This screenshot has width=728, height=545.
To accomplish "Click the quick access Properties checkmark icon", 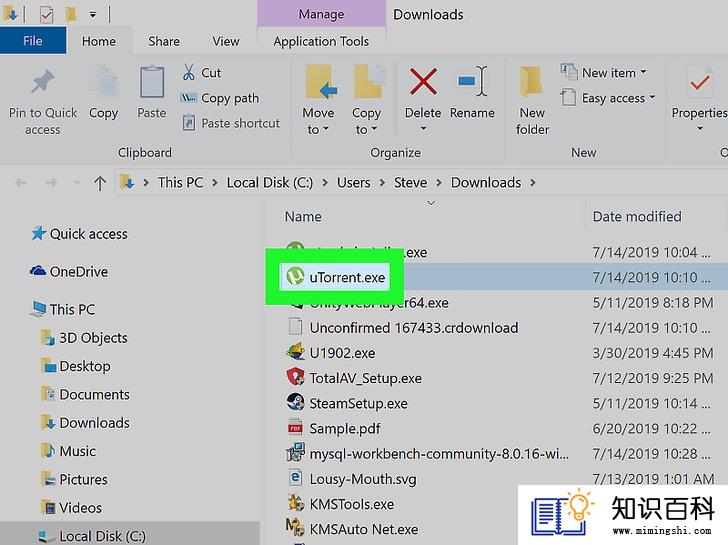I will pos(46,14).
